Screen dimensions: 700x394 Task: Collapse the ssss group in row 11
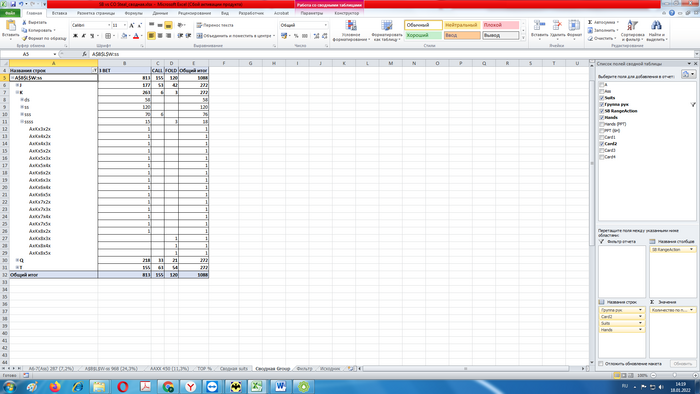(22, 121)
